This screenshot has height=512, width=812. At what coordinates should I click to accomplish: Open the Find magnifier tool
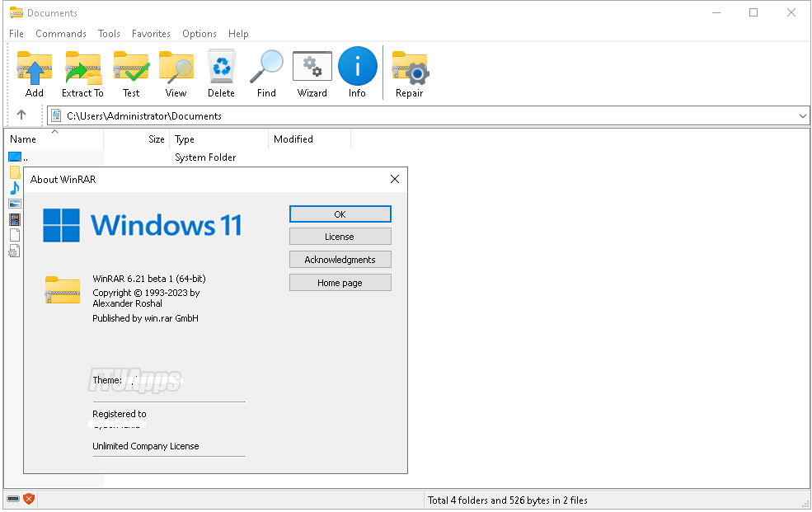(x=267, y=67)
